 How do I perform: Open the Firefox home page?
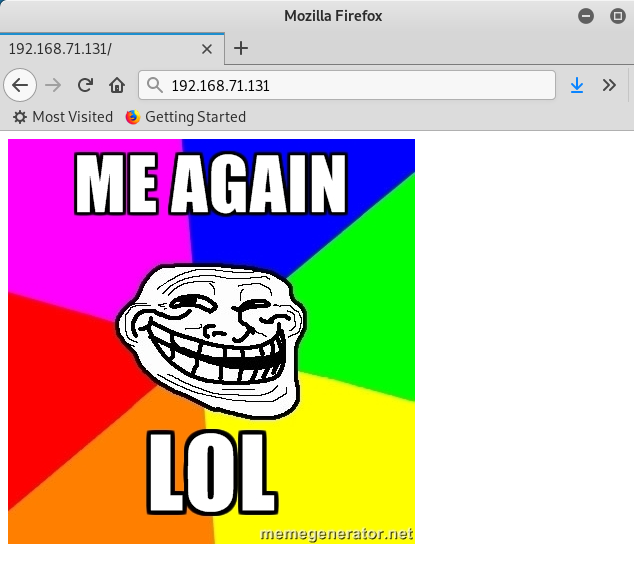[117, 85]
